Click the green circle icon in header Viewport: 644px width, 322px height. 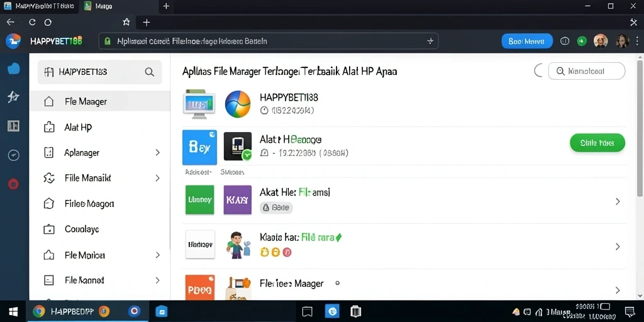coord(582,41)
